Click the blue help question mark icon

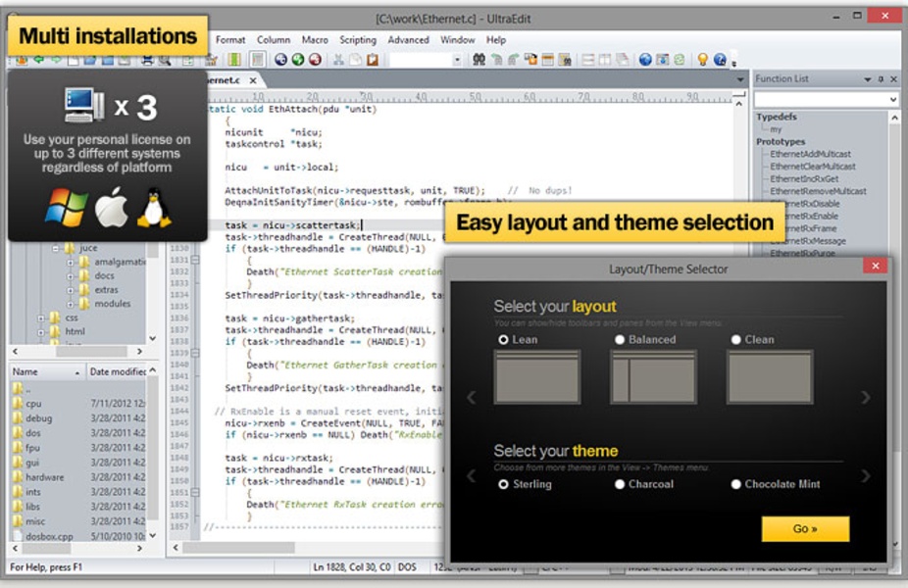720,60
